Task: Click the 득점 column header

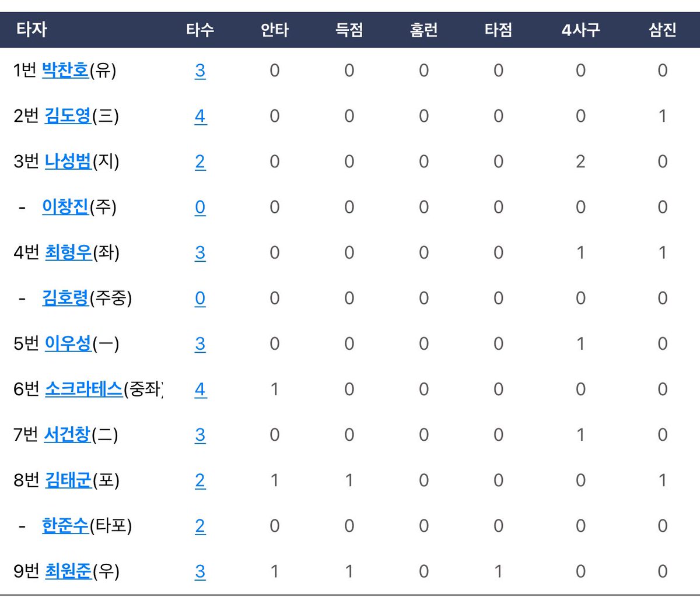Action: pos(349,30)
